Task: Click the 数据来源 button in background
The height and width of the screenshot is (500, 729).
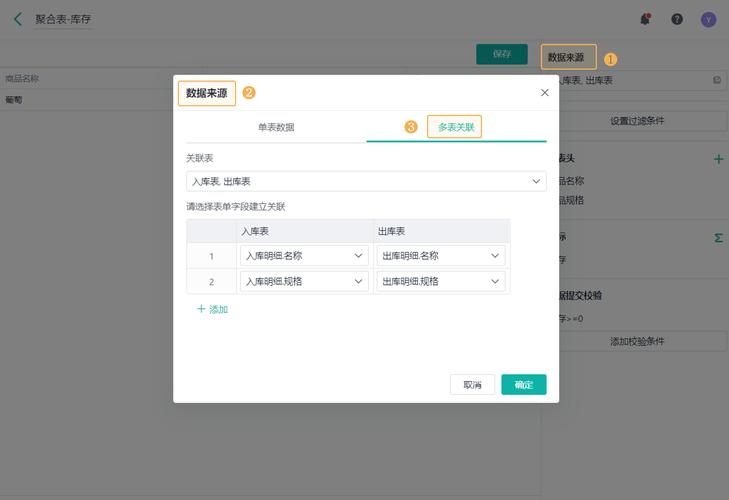Action: [x=568, y=57]
